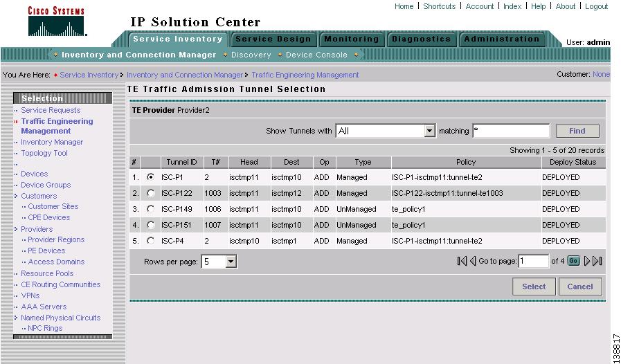The width and height of the screenshot is (621, 364).
Task: Click the Find button
Action: [x=577, y=131]
